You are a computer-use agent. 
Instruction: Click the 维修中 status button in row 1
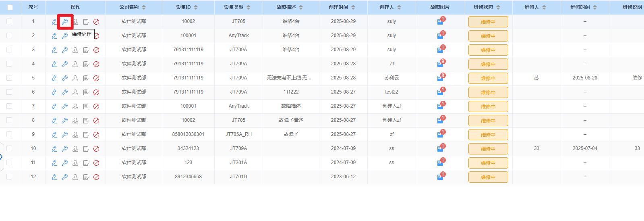pyautogui.click(x=488, y=22)
